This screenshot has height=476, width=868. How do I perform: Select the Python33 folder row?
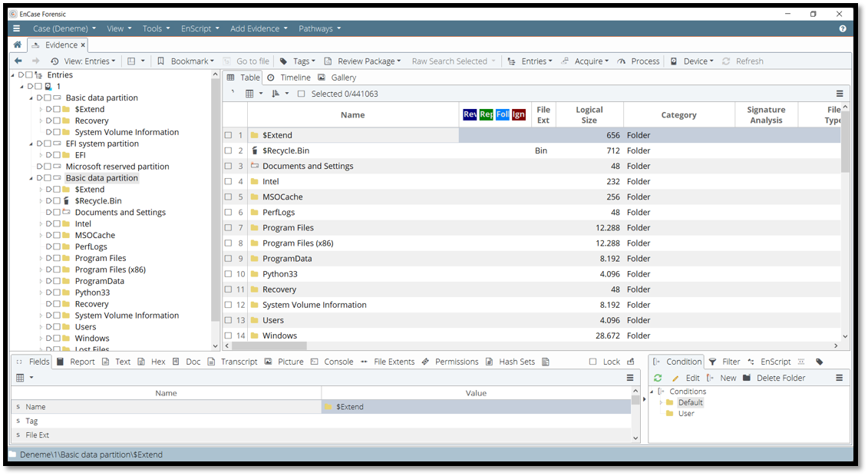(x=280, y=274)
